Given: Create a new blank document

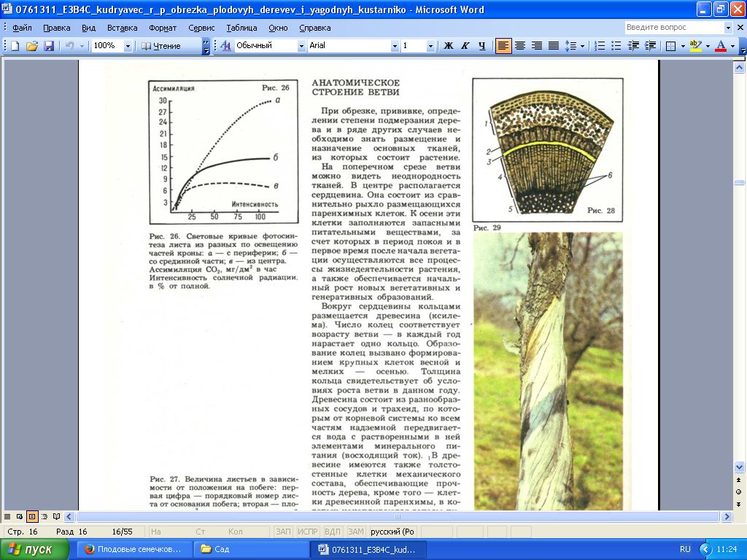Looking at the screenshot, I should [15, 45].
